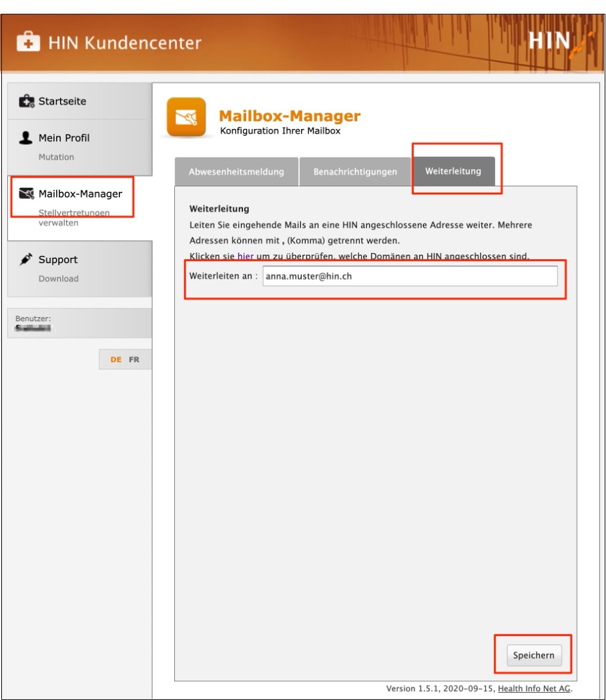The image size is (606, 700).
Task: Switch language to FR
Action: click(133, 358)
